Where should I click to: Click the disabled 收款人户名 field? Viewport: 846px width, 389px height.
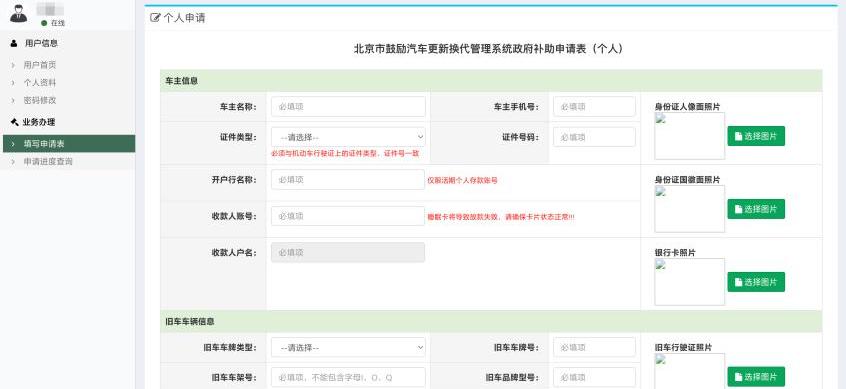click(348, 252)
